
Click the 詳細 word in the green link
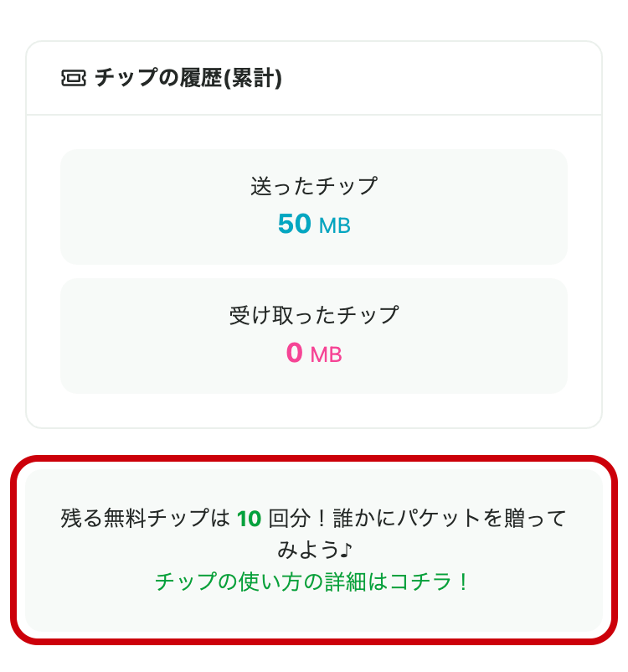pyautogui.click(x=345, y=582)
